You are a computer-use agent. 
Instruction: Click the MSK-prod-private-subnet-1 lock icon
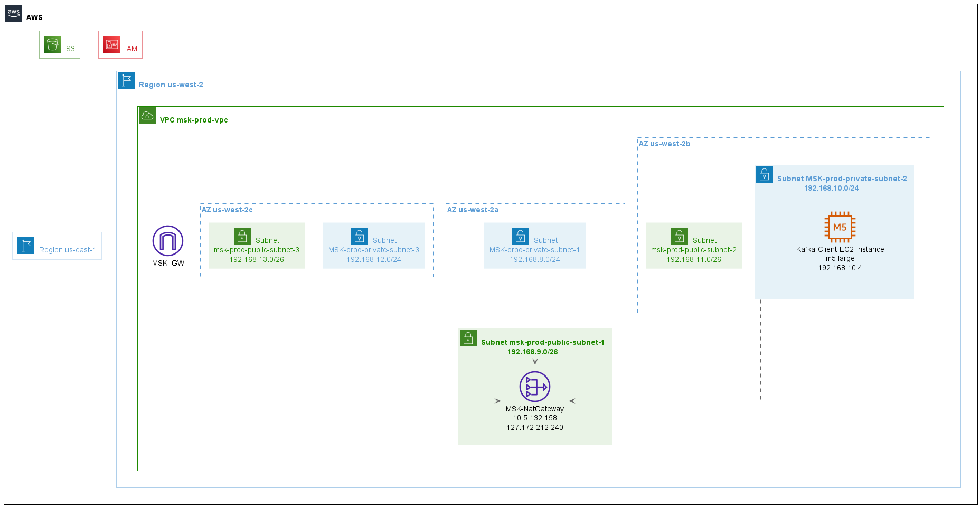tap(521, 236)
